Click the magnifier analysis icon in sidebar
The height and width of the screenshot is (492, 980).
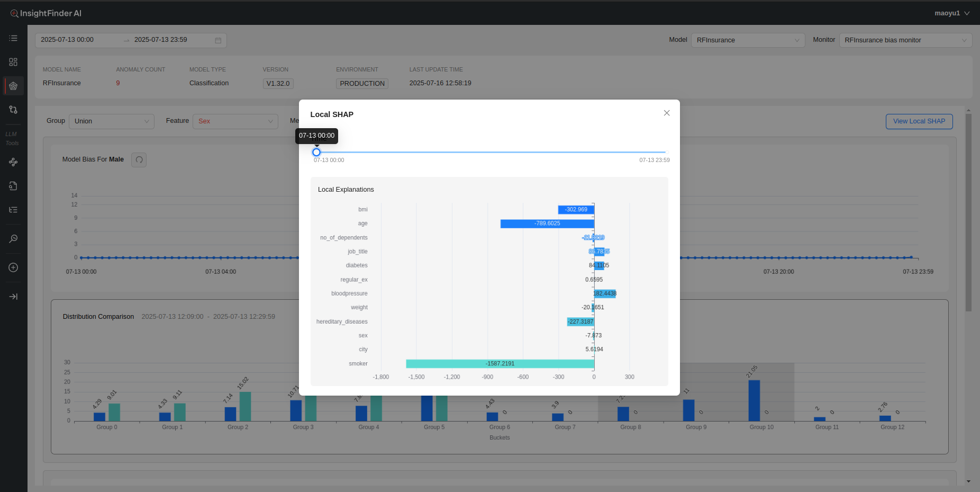[13, 239]
